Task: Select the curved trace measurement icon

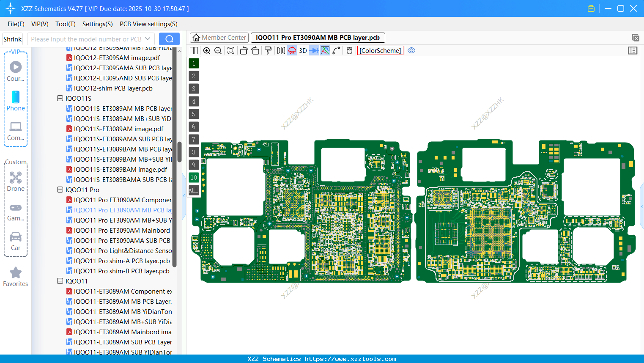Action: (x=336, y=50)
